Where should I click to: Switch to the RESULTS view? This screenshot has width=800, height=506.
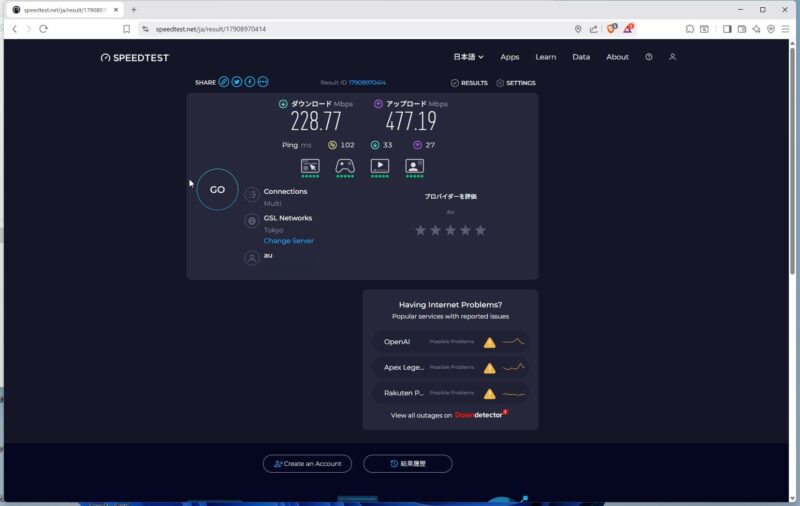[x=469, y=83]
